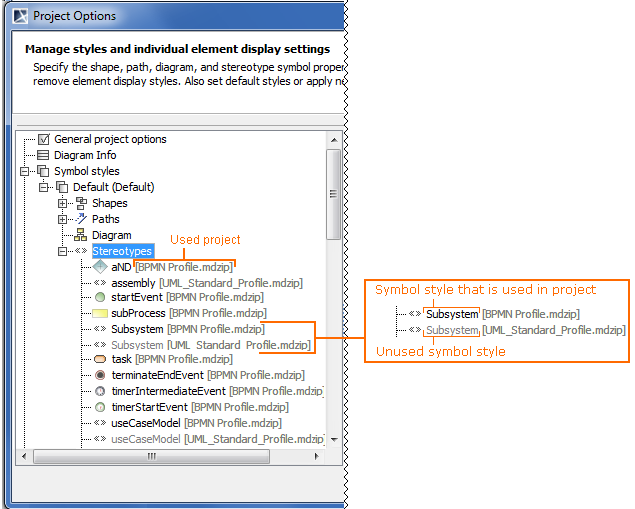Click the vertical scrollbar thumb
The height and width of the screenshot is (509, 635).
tap(333, 194)
